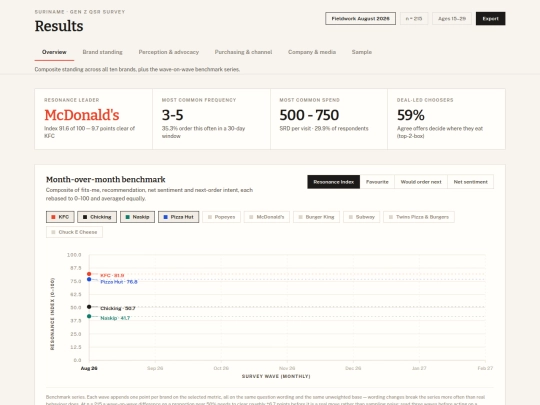The image size is (540, 405).
Task: Click the 'Pizza Hut · 76.8' chart label
Action: click(x=119, y=282)
